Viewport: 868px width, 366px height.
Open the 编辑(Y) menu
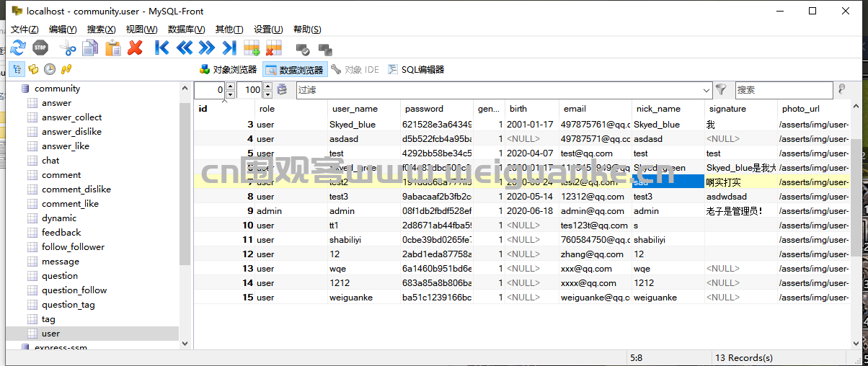(63, 30)
